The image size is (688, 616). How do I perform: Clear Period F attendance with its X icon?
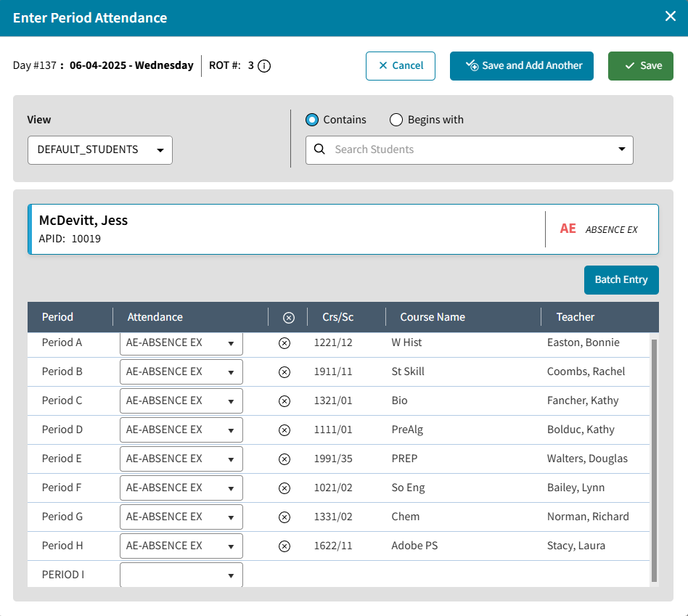tap(284, 488)
